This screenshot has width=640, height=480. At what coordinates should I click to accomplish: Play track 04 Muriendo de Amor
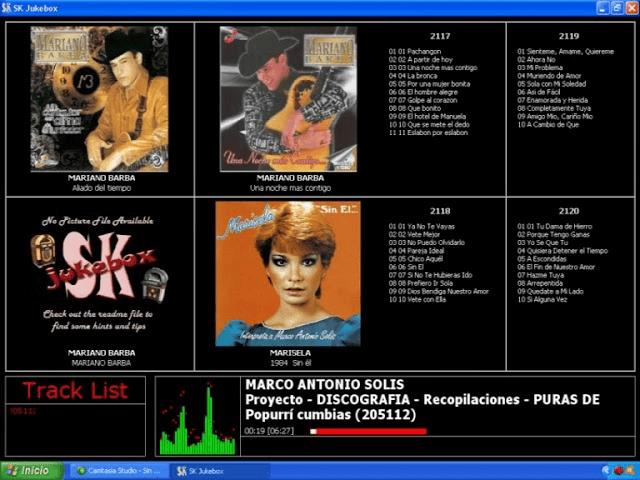coord(549,76)
